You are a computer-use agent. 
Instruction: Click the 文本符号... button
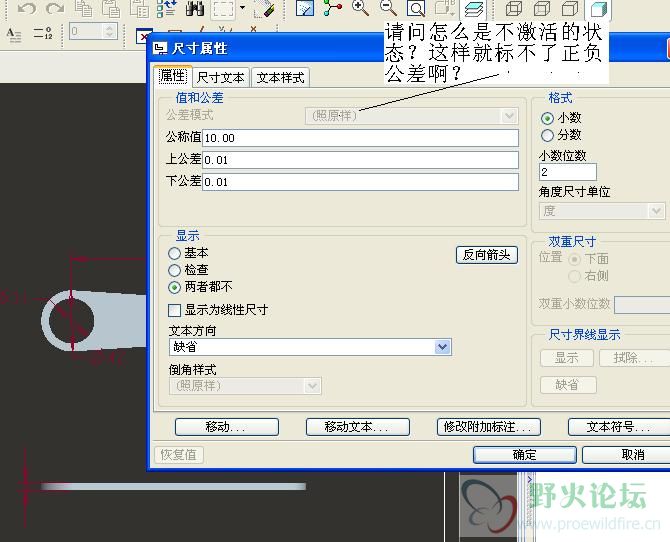619,427
